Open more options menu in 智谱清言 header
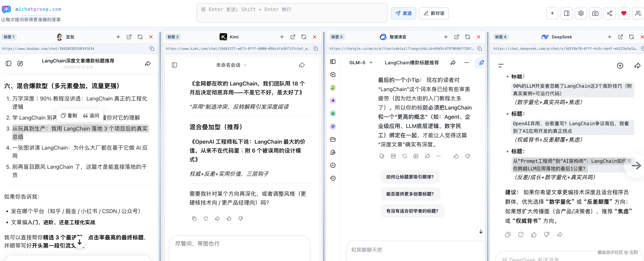 466,63
